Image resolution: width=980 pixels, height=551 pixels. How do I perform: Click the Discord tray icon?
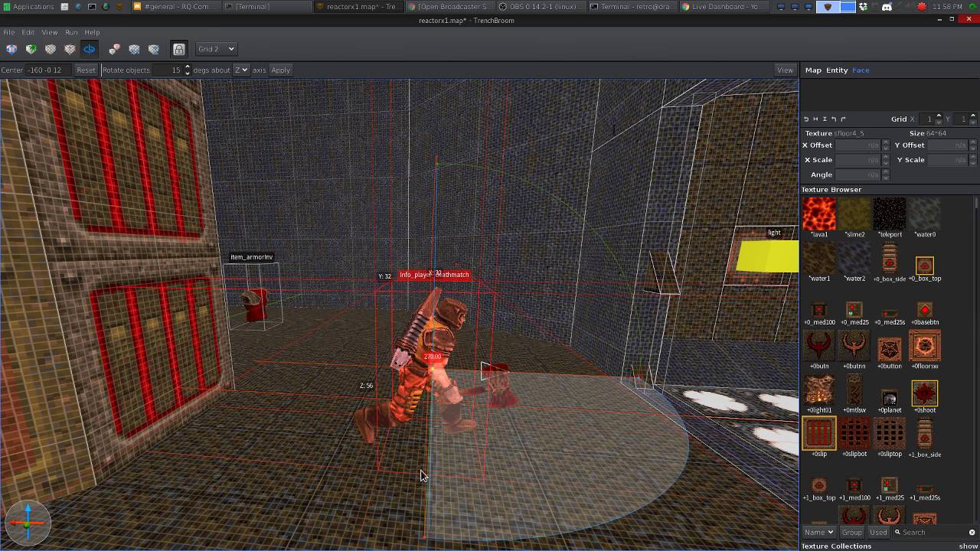click(x=886, y=6)
